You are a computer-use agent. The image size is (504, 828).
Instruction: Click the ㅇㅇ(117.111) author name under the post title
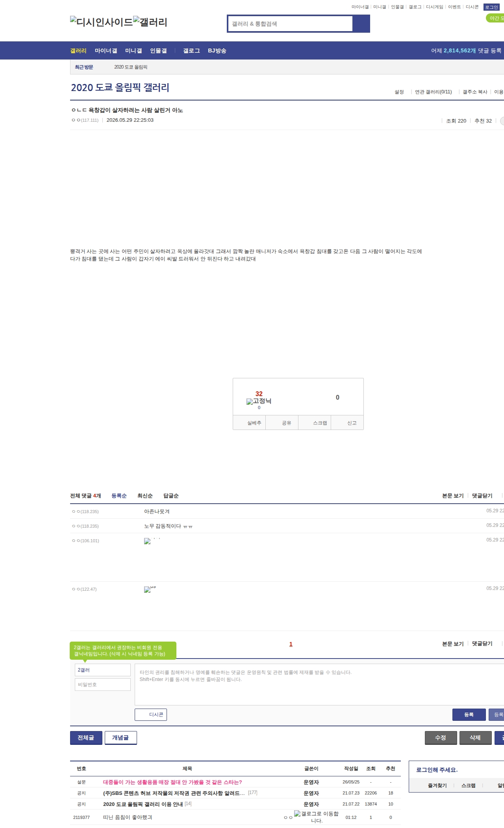pyautogui.click(x=85, y=120)
